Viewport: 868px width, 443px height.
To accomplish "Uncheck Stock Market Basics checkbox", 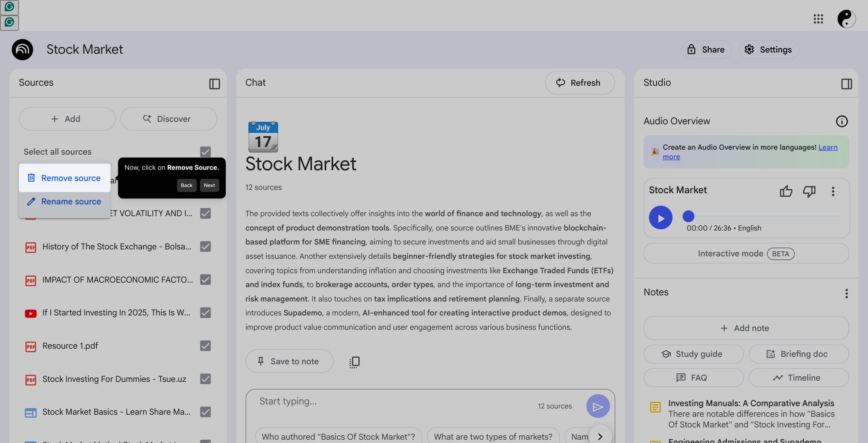I will coord(205,412).
